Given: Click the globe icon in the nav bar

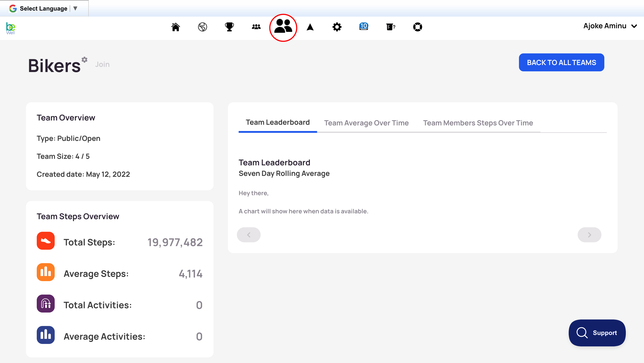Looking at the screenshot, I should click(203, 27).
